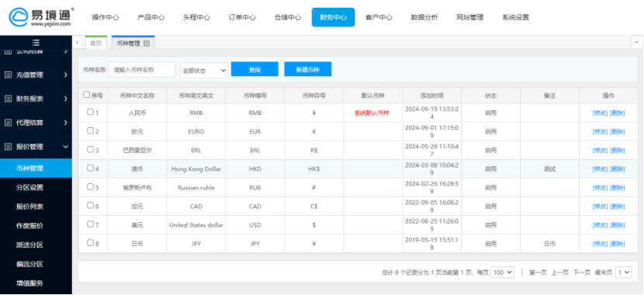Go to 下一页 in pagination
644x295 pixels.
(x=582, y=272)
